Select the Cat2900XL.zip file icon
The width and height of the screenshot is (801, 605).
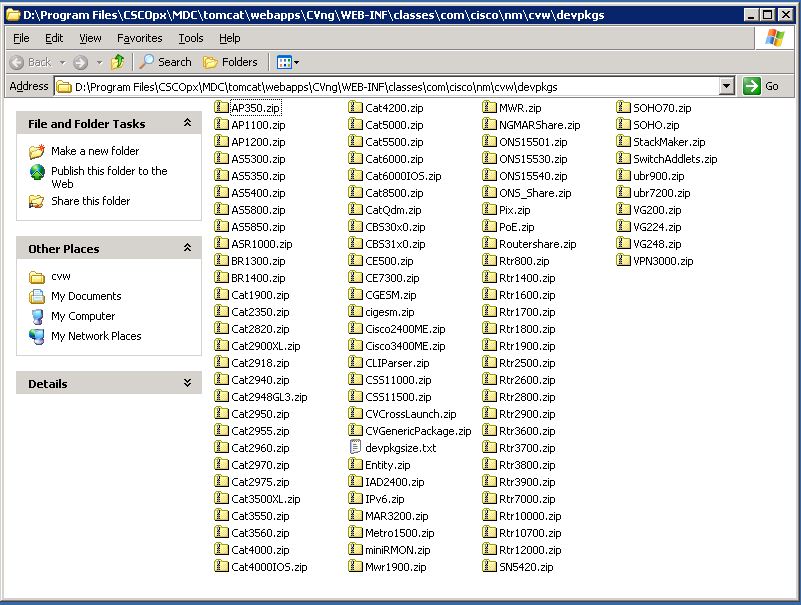(x=221, y=345)
